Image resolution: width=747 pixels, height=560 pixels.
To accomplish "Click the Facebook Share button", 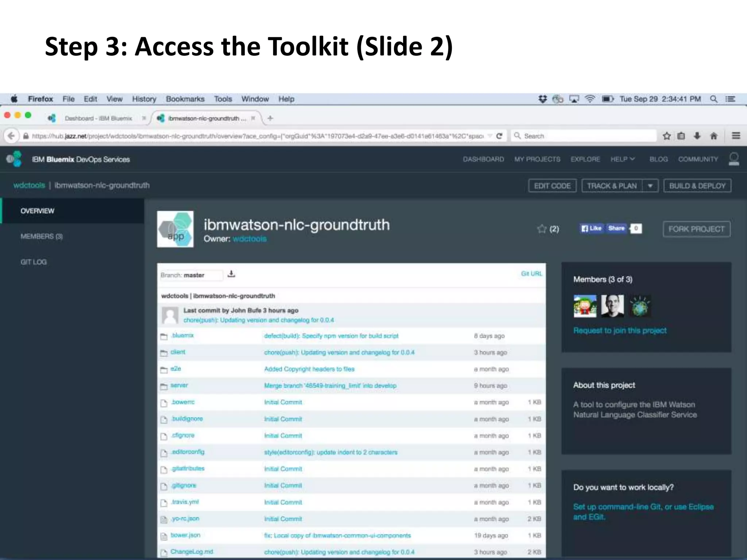I will tap(616, 228).
